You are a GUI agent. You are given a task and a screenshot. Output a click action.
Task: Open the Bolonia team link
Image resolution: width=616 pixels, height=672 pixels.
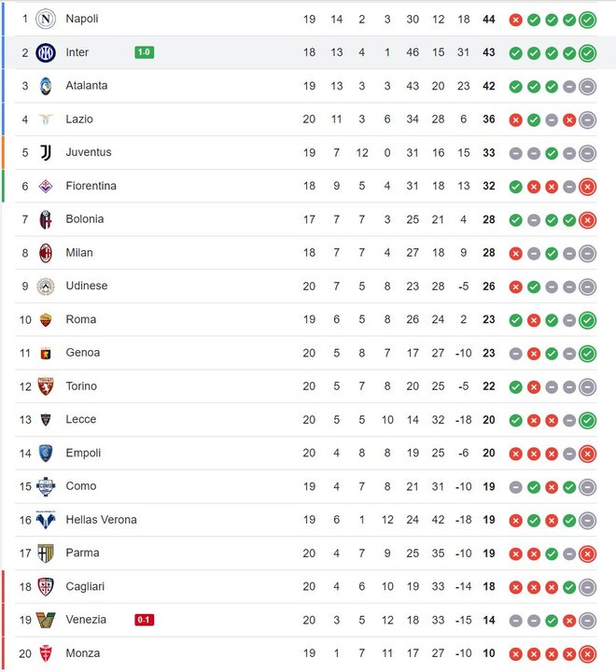click(x=85, y=219)
